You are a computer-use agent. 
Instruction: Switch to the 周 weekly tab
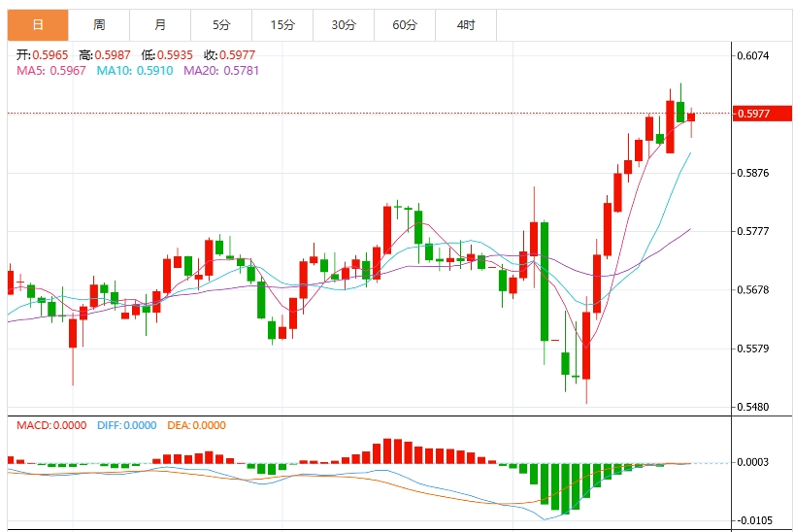point(99,25)
